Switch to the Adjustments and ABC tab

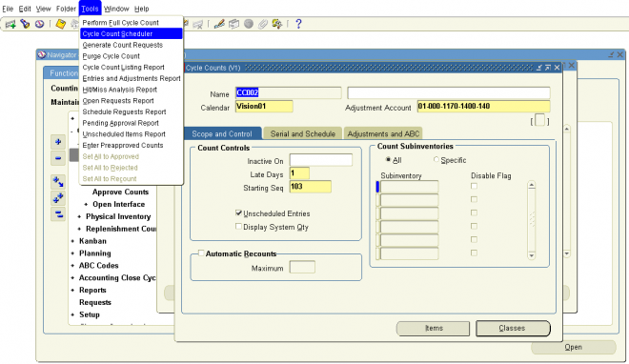click(x=383, y=133)
